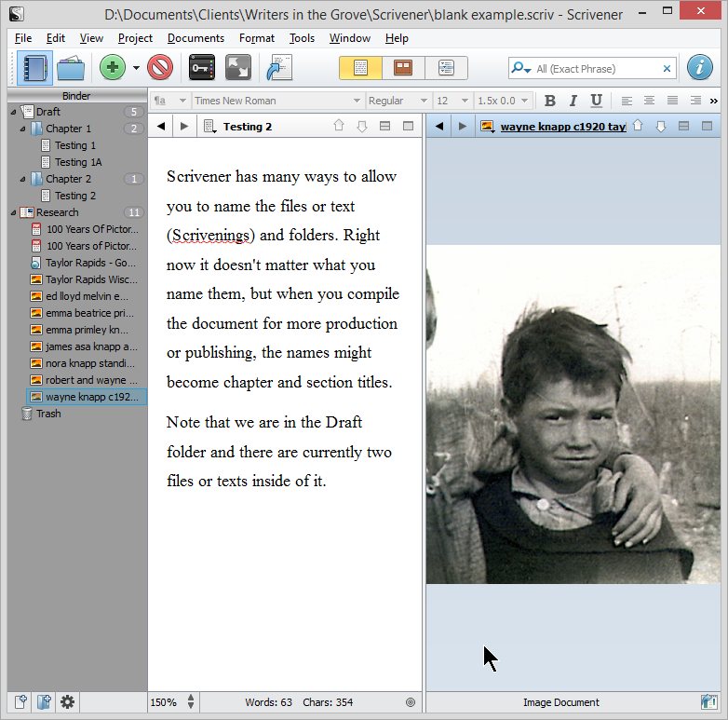Image resolution: width=728 pixels, height=720 pixels.
Task: Toggle the Binder view icon
Action: pos(34,68)
